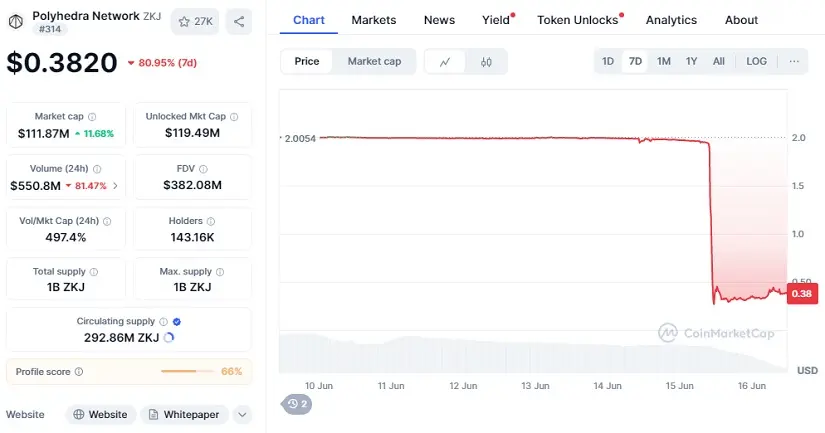Click the $550.8M volume value
The image size is (825, 433).
(35, 186)
